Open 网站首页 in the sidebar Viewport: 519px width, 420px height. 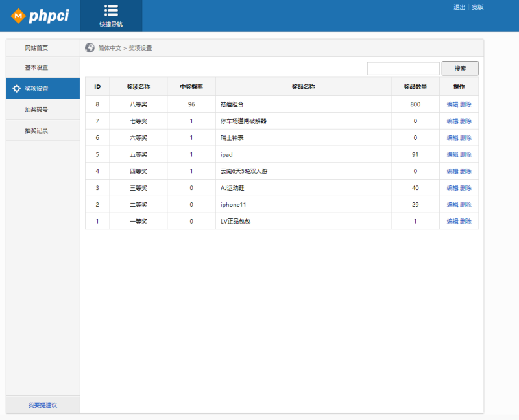tap(43, 48)
